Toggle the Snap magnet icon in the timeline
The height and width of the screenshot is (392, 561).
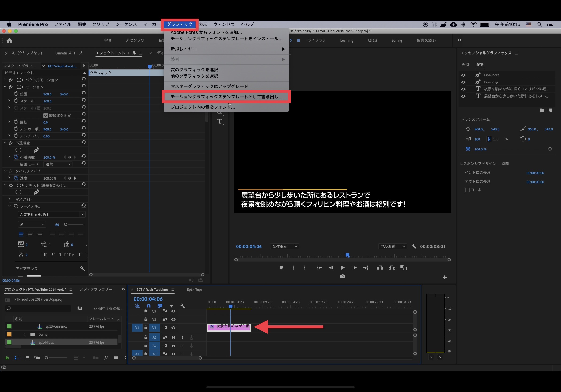(x=148, y=306)
